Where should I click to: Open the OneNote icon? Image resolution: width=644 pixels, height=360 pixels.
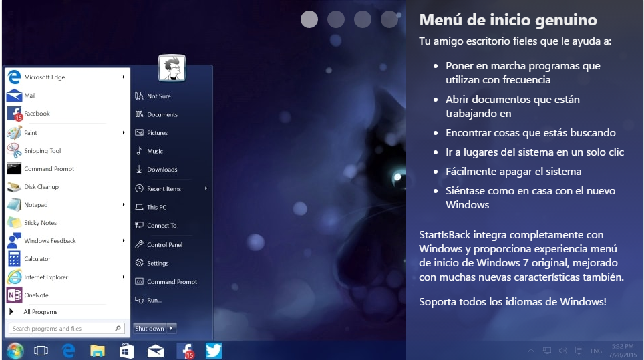tap(14, 295)
